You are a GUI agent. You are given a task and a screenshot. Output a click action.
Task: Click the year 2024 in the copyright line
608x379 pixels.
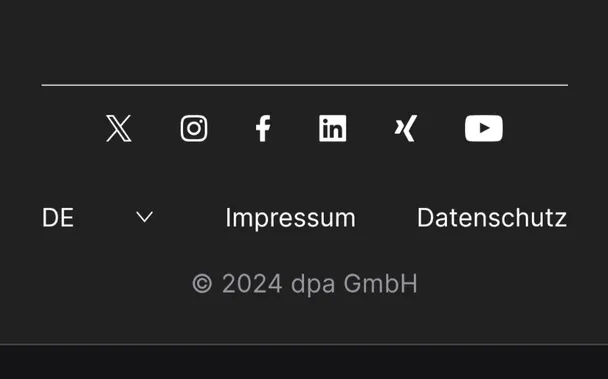point(252,284)
